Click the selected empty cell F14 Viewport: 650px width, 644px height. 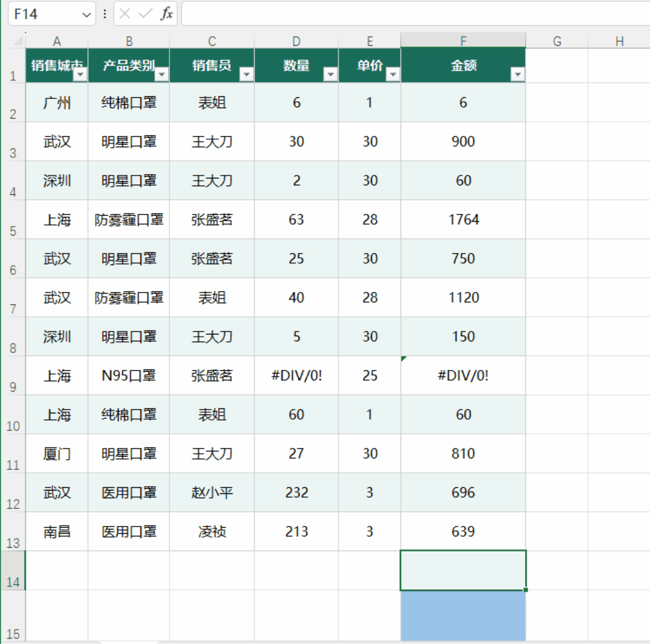click(x=463, y=570)
